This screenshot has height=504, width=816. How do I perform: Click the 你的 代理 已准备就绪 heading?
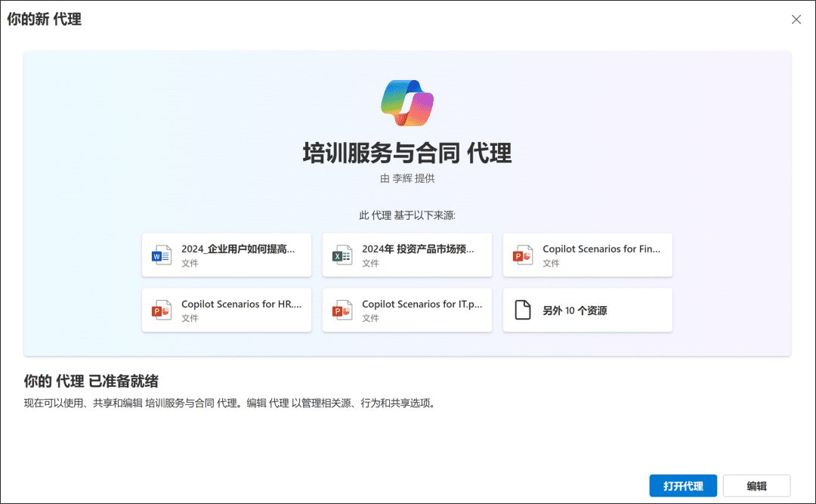(91, 381)
